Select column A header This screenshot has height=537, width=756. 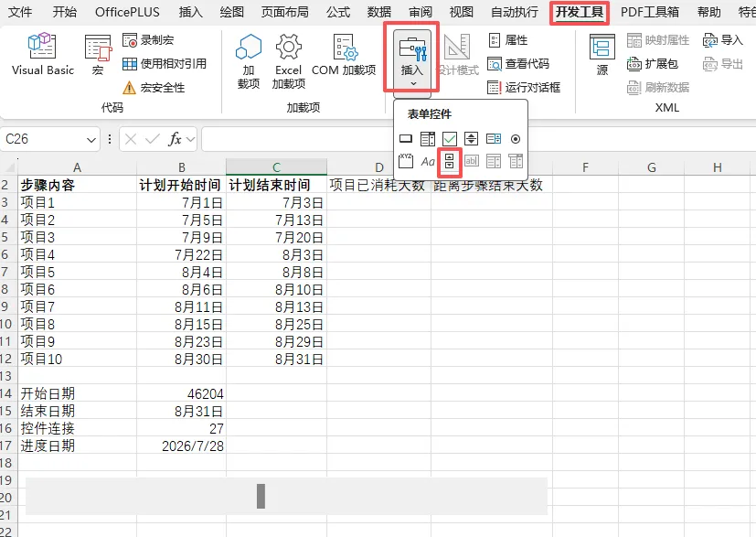pos(77,167)
